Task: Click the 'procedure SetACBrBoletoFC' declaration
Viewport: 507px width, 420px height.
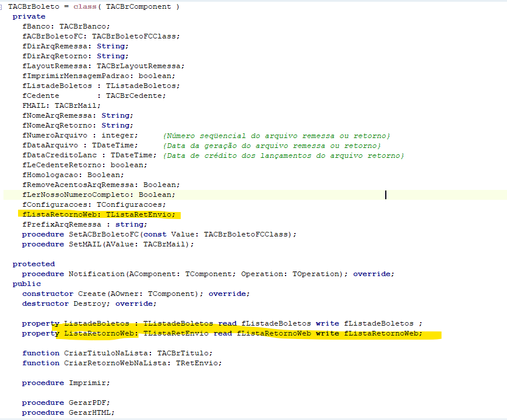Action: coord(159,234)
